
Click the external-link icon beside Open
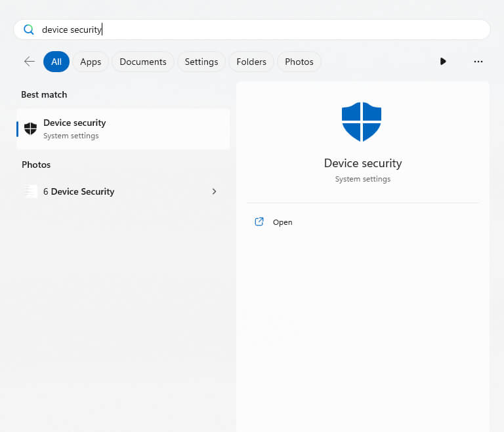(x=259, y=222)
